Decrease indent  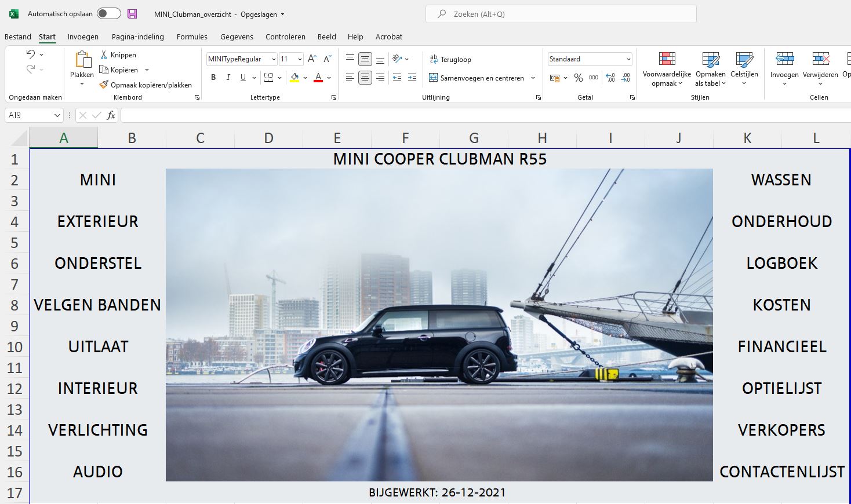[x=397, y=77]
